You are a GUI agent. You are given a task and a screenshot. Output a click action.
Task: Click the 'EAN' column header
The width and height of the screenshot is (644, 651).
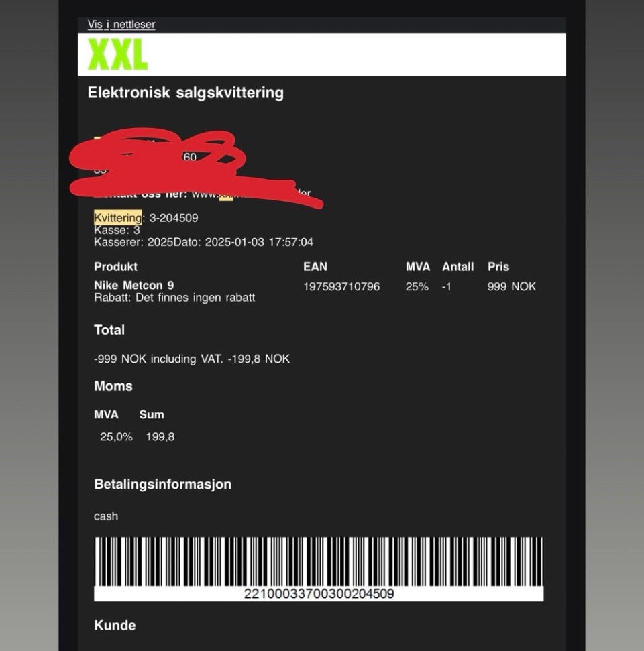(x=315, y=267)
